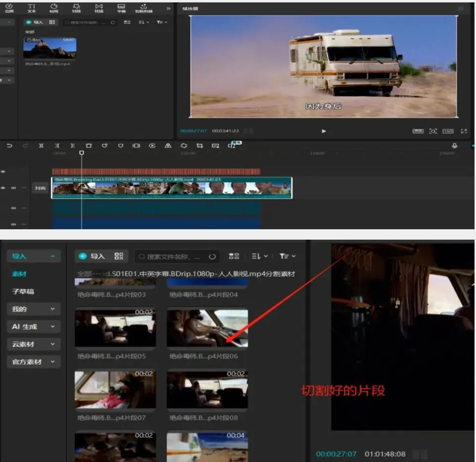
Task: Select the split clip tool
Action: point(41,146)
